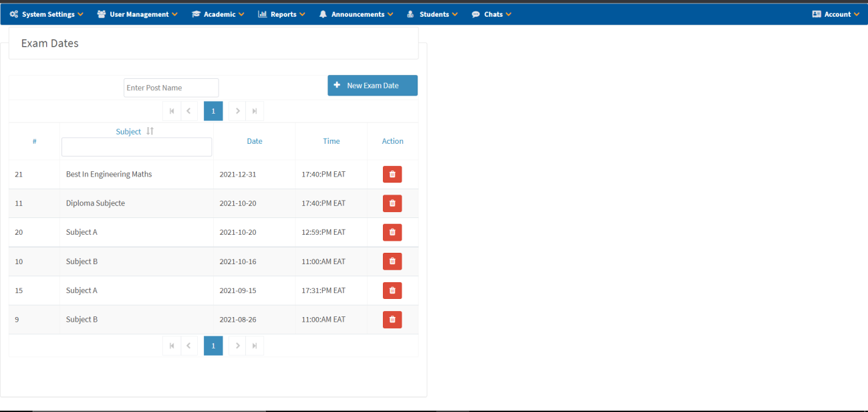Viewport: 868px width, 412px height.
Task: Click the trash icon for Best In Engineering Maths
Action: (x=392, y=174)
